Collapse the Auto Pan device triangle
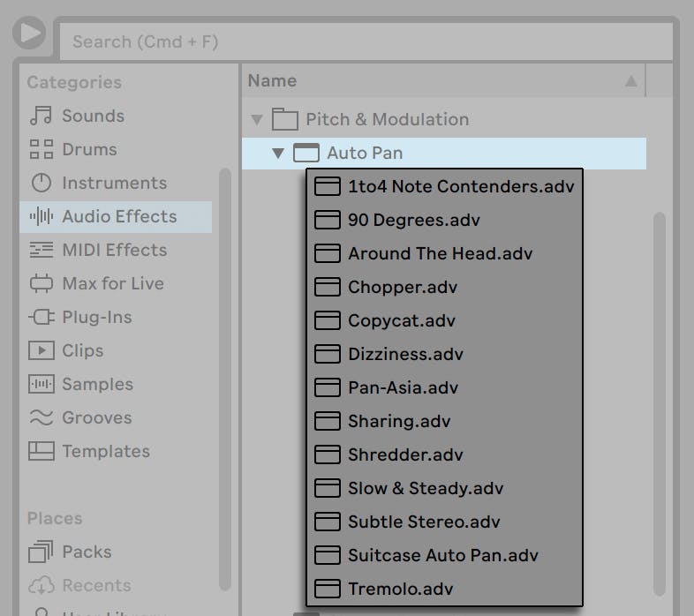This screenshot has width=694, height=616. (x=278, y=153)
